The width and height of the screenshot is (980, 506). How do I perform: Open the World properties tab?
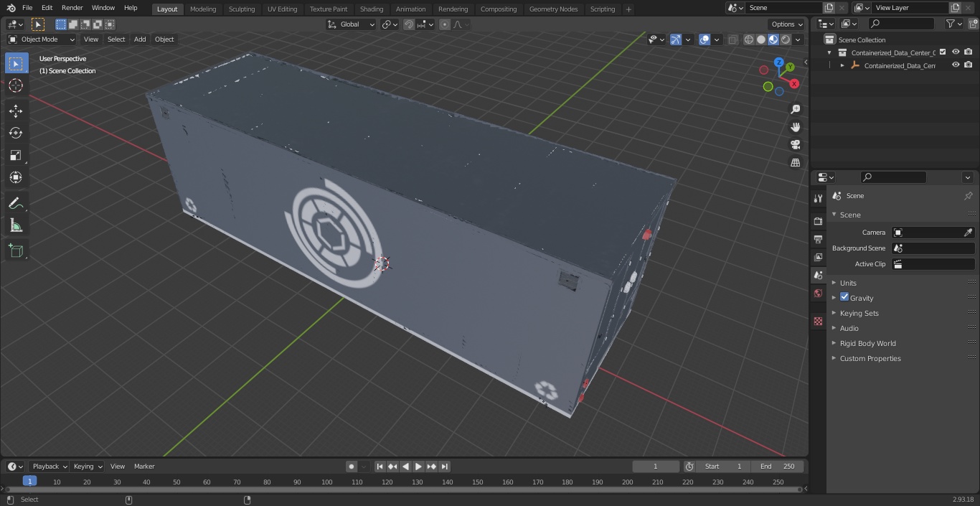(x=818, y=293)
